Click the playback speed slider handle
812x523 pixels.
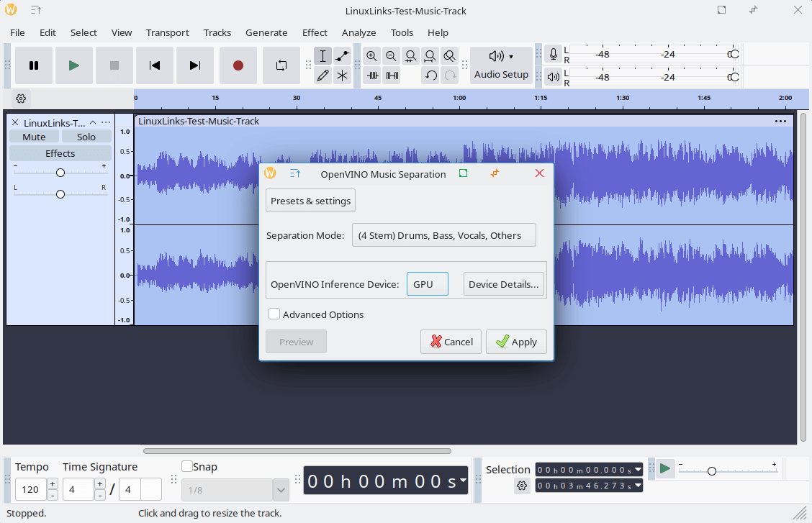712,470
